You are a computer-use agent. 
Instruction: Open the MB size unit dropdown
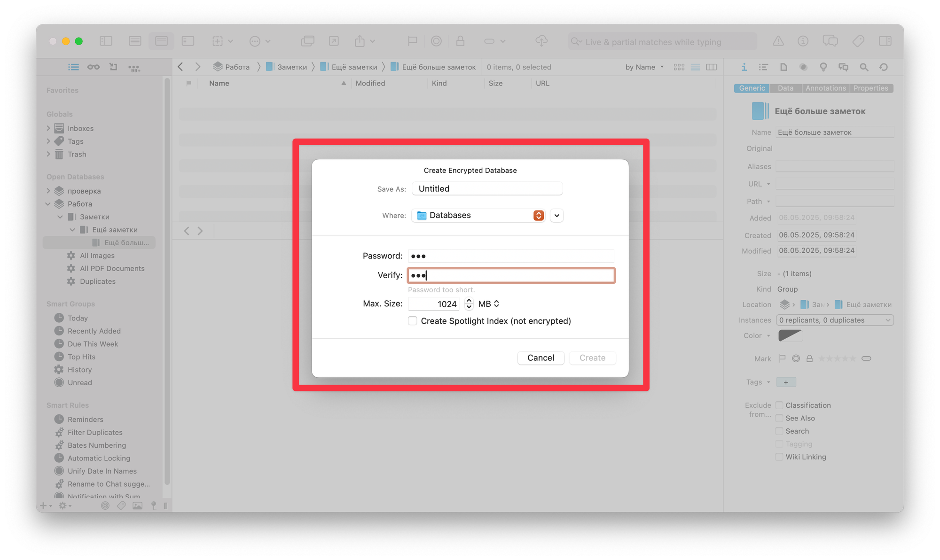click(x=489, y=304)
